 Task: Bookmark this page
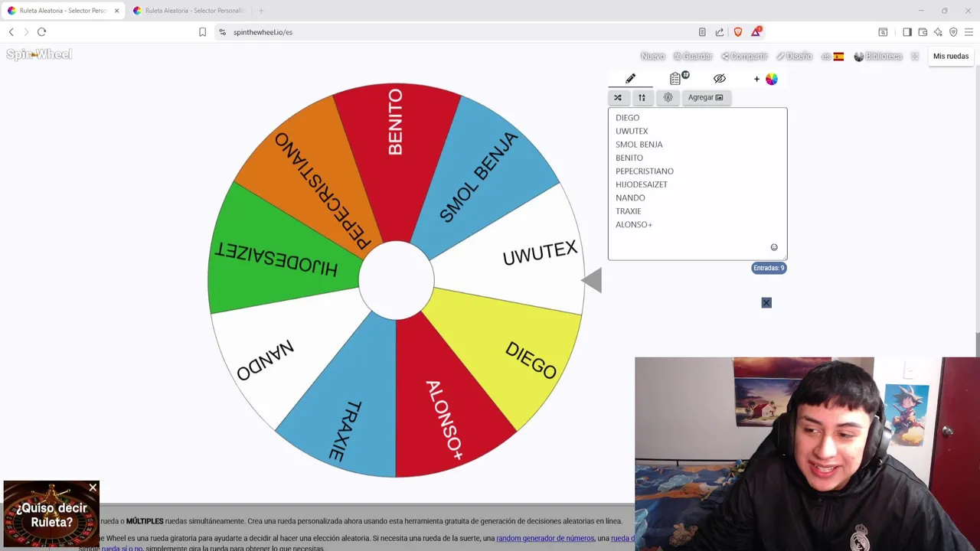point(202,32)
